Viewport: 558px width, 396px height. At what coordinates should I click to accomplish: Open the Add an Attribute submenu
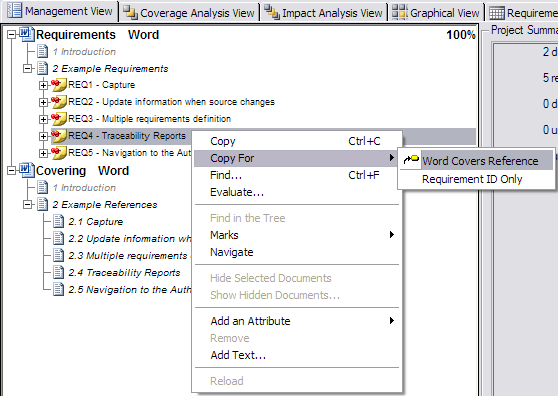pyautogui.click(x=297, y=321)
